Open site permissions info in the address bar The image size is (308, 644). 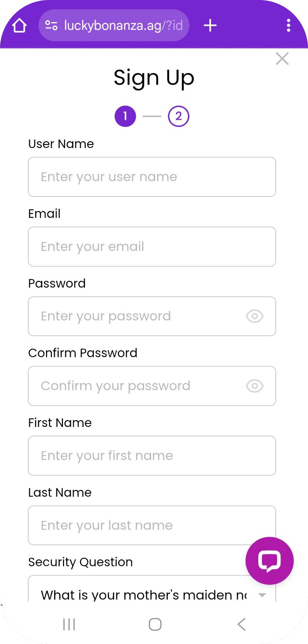51,25
